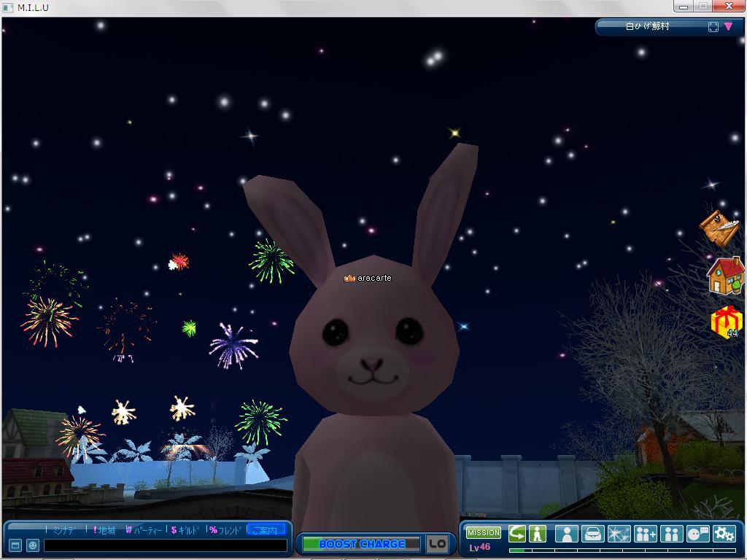Image resolution: width=747 pixels, height=560 pixels.
Task: Click the speech bubble chat icon
Action: (697, 534)
